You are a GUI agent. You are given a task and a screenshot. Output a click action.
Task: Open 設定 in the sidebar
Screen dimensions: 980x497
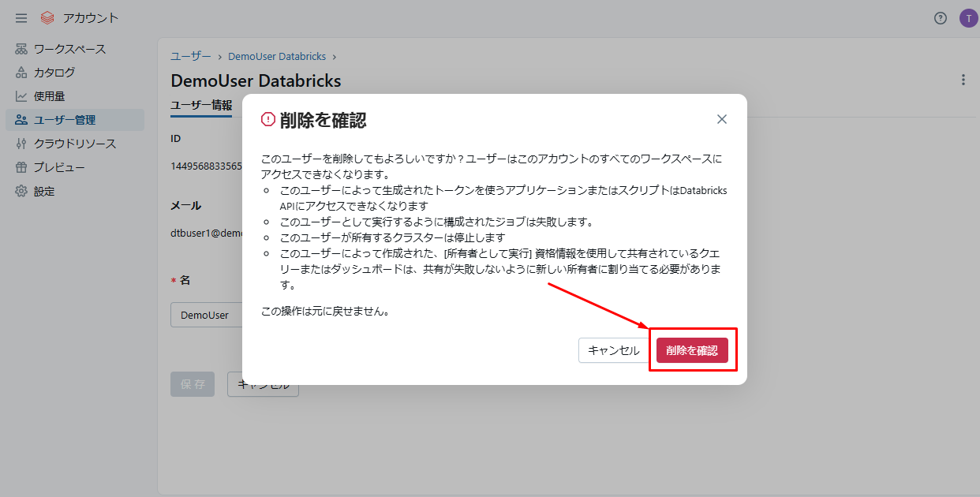75,191
